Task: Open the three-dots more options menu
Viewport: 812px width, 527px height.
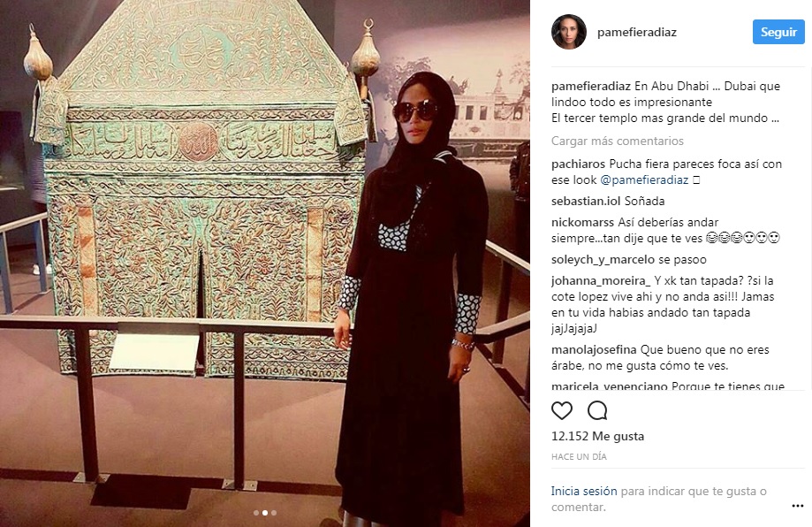Action: pyautogui.click(x=798, y=506)
